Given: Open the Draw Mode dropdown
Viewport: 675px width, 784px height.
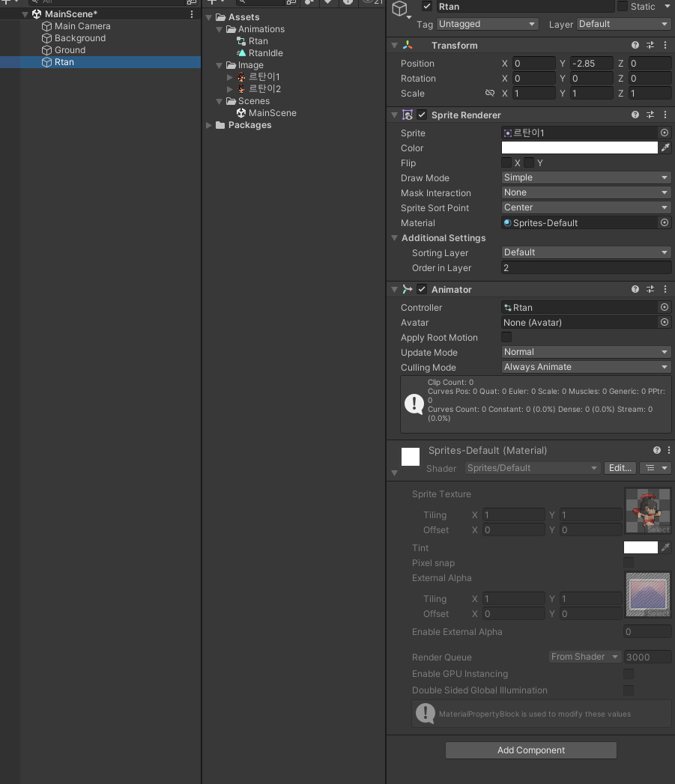Looking at the screenshot, I should [x=586, y=177].
